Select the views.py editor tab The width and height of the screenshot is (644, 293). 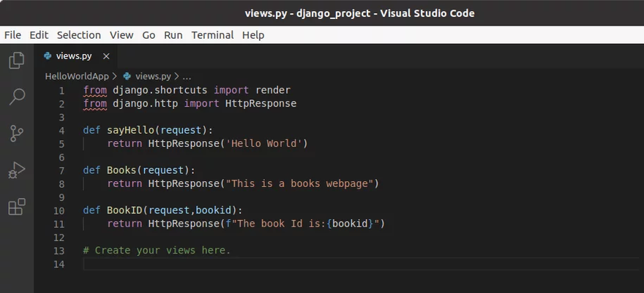point(73,56)
